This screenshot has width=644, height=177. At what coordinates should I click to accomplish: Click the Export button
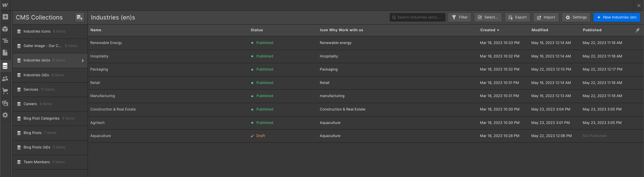[518, 17]
